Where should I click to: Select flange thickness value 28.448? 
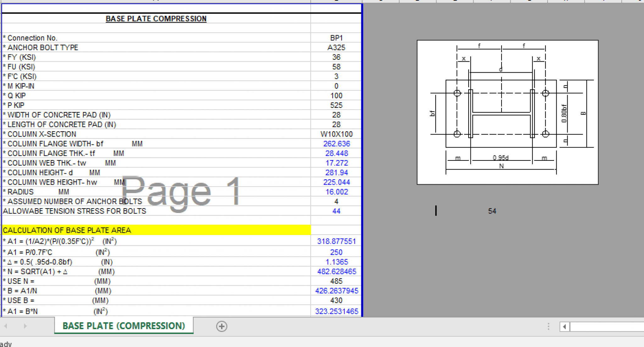click(336, 153)
